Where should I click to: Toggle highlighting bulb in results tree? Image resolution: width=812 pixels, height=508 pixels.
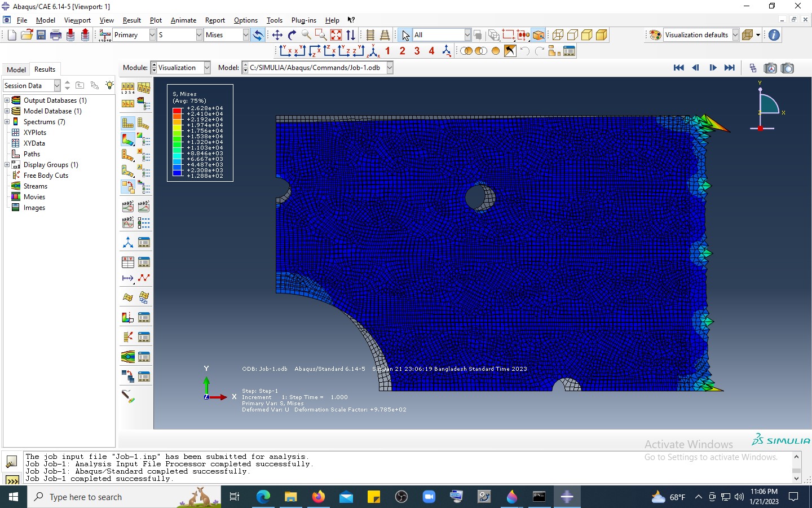click(x=109, y=85)
